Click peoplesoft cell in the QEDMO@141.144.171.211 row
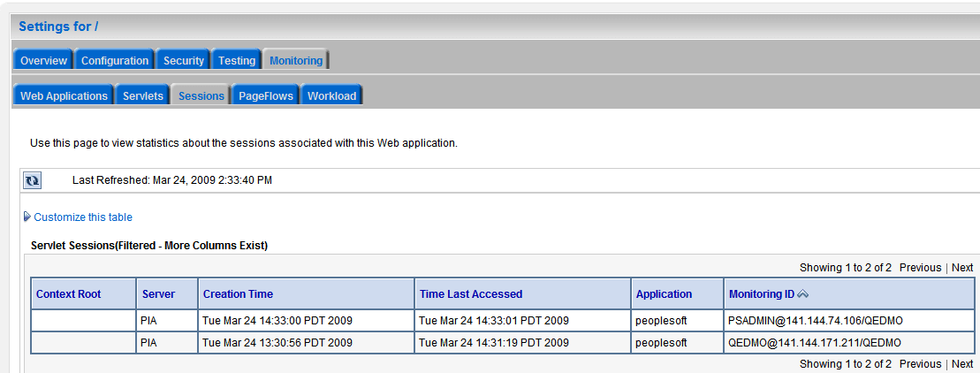 click(678, 342)
